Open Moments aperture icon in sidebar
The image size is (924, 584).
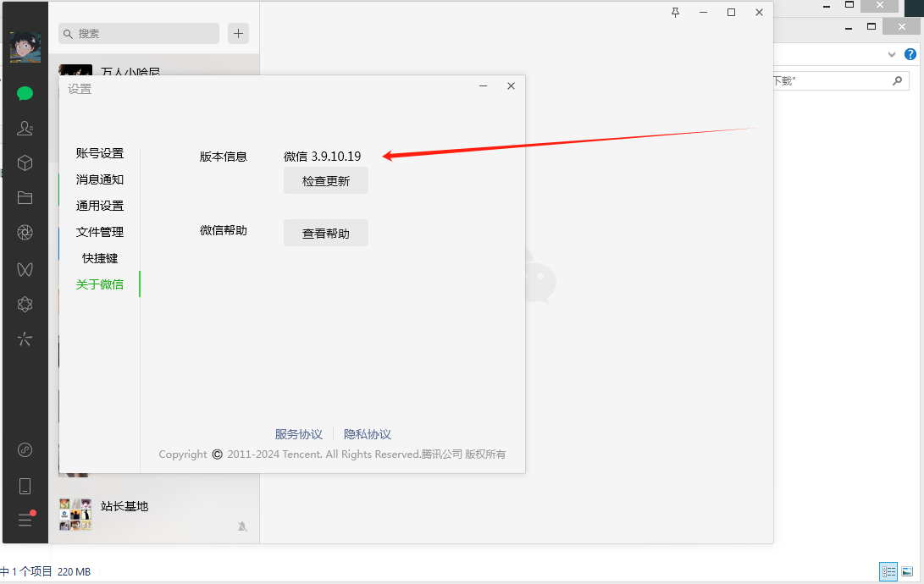point(25,233)
